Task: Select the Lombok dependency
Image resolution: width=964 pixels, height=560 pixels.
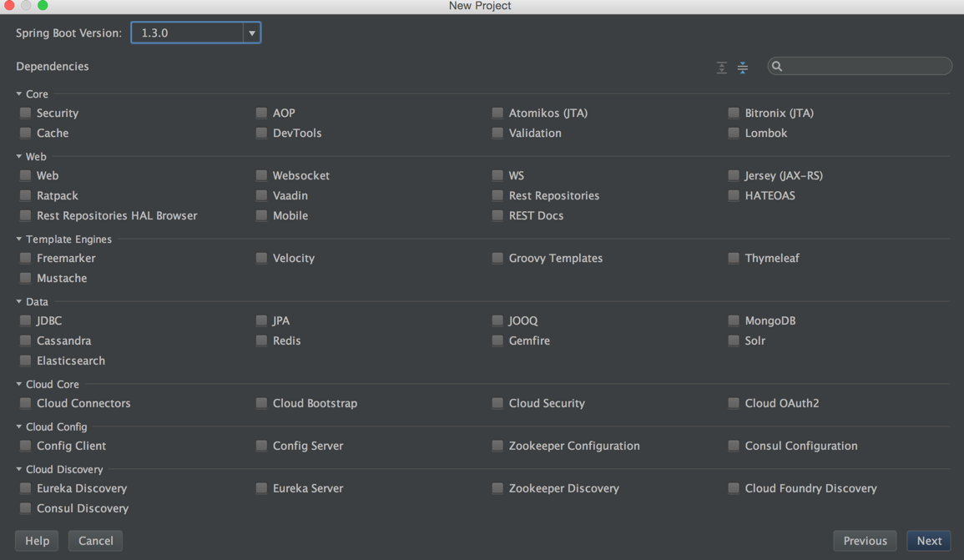Action: click(x=733, y=133)
